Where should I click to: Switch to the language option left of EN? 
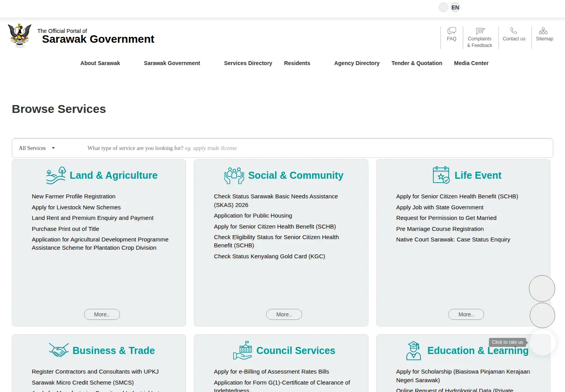(443, 7)
